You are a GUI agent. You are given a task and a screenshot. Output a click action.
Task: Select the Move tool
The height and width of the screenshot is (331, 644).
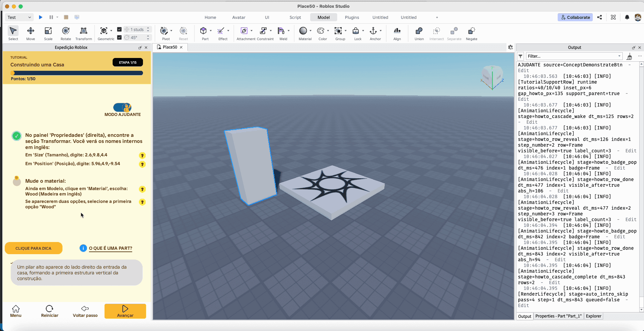point(31,33)
